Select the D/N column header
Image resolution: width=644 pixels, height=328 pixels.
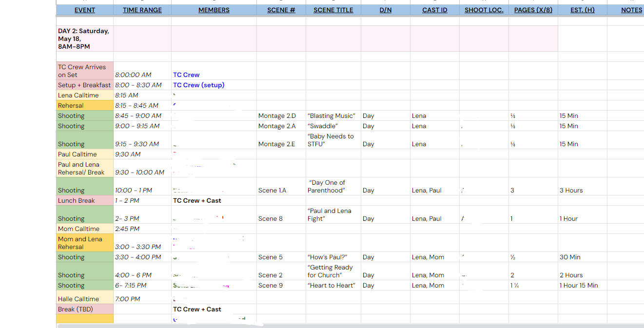(x=386, y=10)
